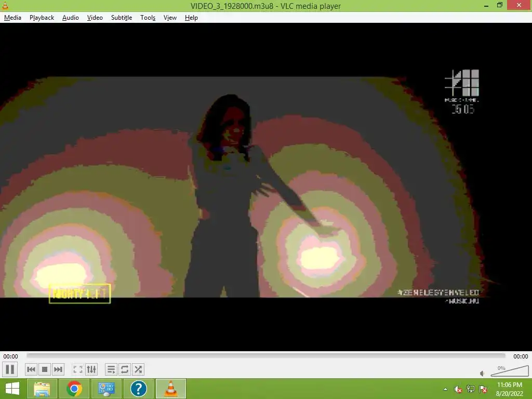Click the elapsed time label 00:00
The image size is (532, 399).
(10, 356)
